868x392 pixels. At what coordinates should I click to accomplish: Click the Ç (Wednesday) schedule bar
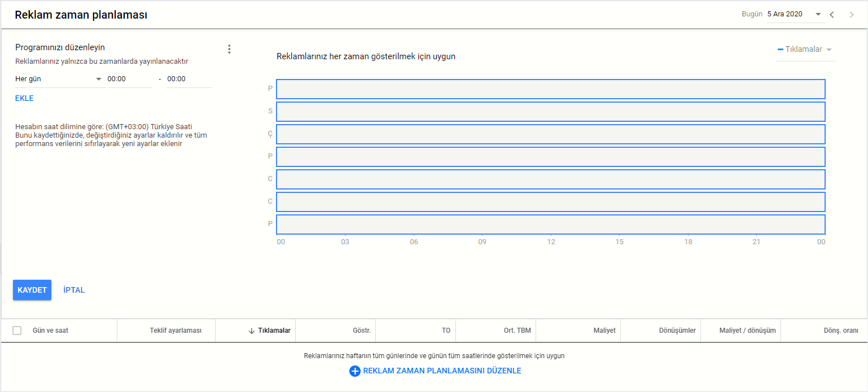pos(550,134)
